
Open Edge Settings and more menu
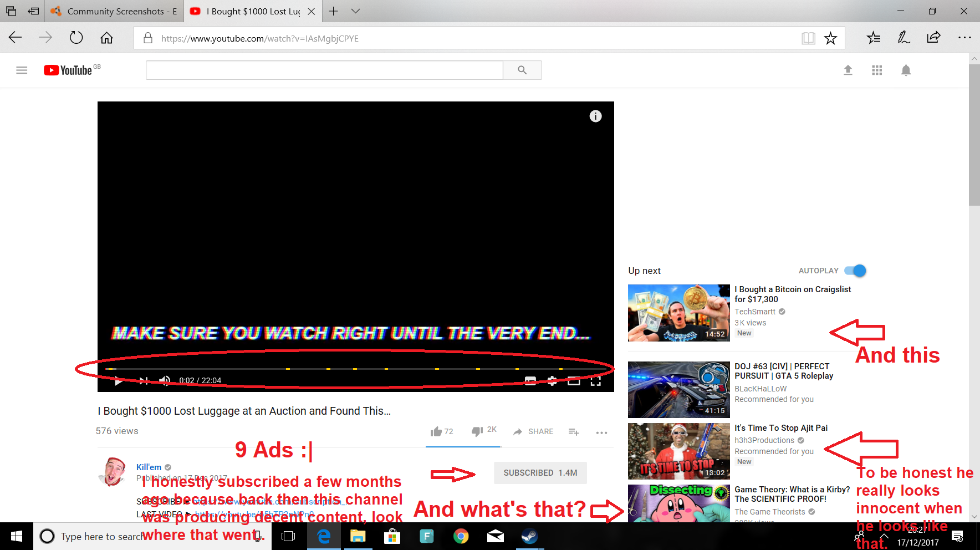pos(964,38)
